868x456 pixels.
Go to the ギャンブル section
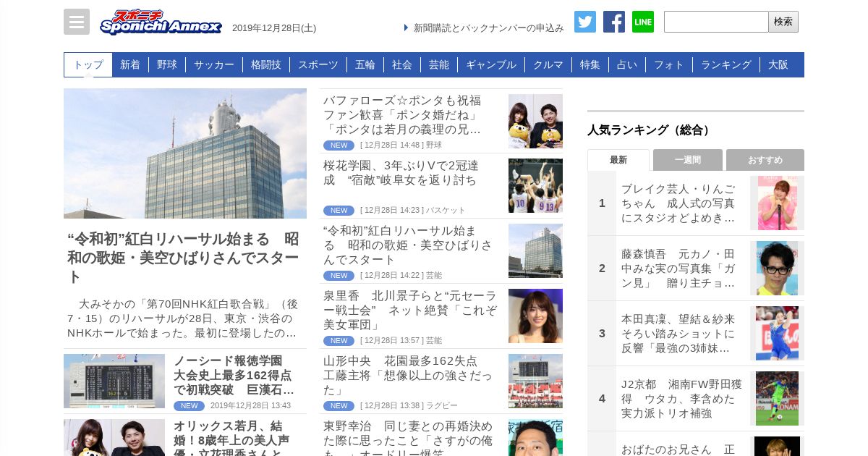(491, 64)
